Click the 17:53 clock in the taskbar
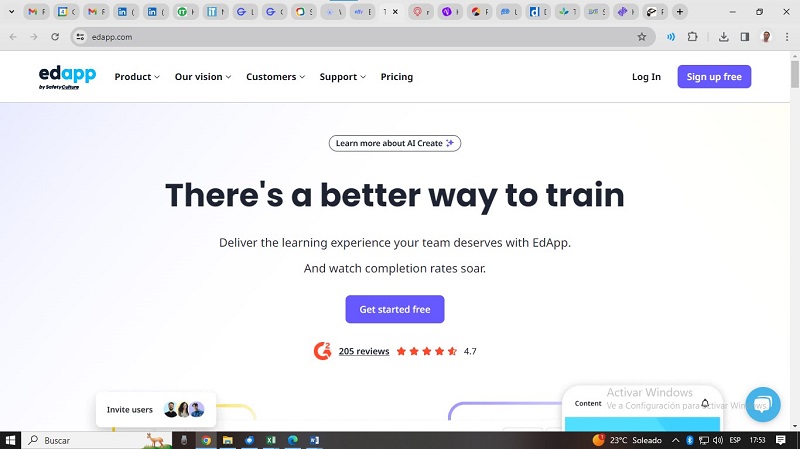Viewport: 800px width, 449px height. pyautogui.click(x=758, y=440)
